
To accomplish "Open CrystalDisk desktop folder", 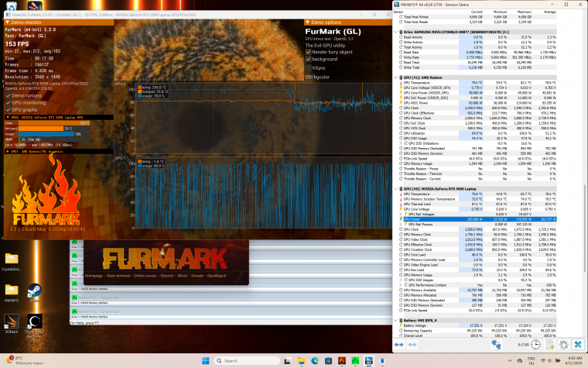I will [x=12, y=261].
